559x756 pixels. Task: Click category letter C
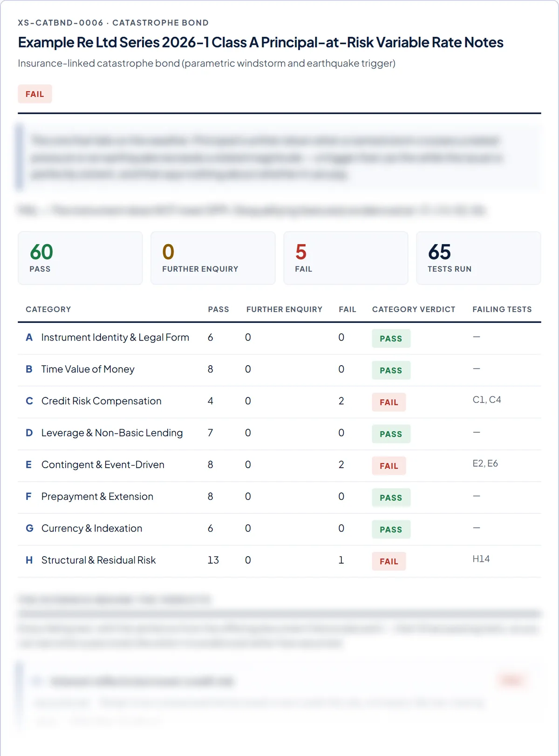[x=29, y=401]
